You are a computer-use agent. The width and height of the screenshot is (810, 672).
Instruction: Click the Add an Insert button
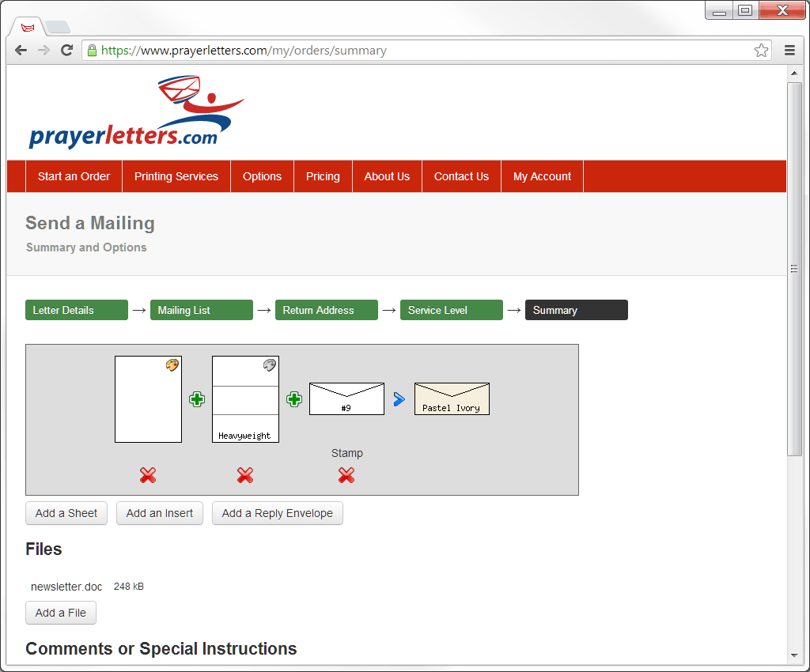pos(160,513)
